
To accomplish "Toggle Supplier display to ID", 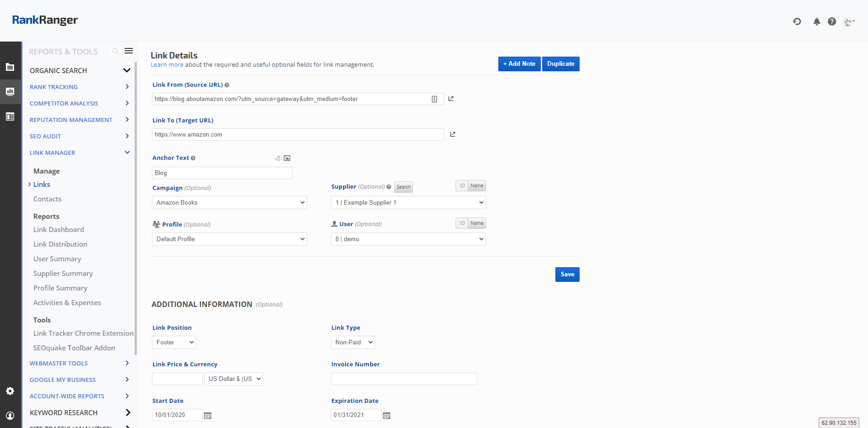I will (462, 186).
